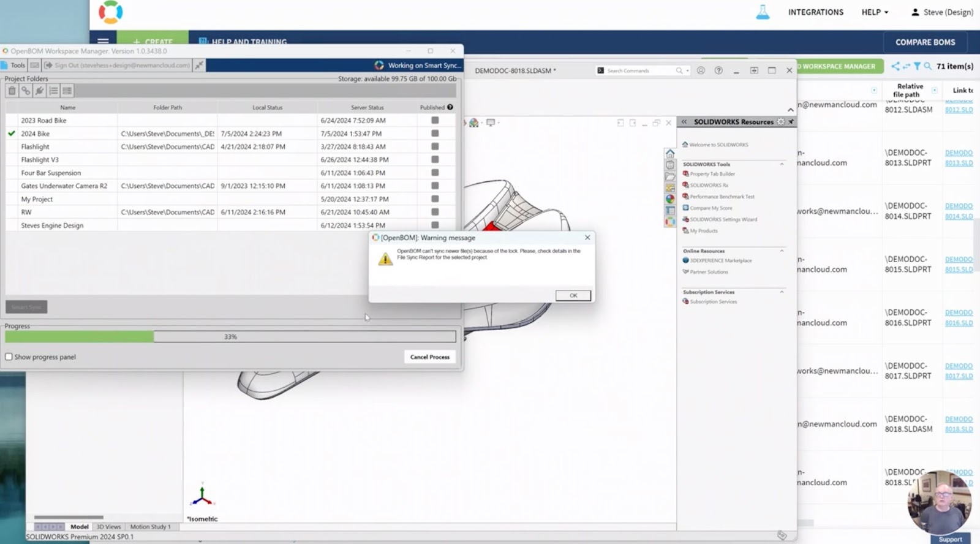The height and width of the screenshot is (544, 980).
Task: Open the OpenBOM tab in the SOLIDWORKS task pane
Action: (x=670, y=222)
